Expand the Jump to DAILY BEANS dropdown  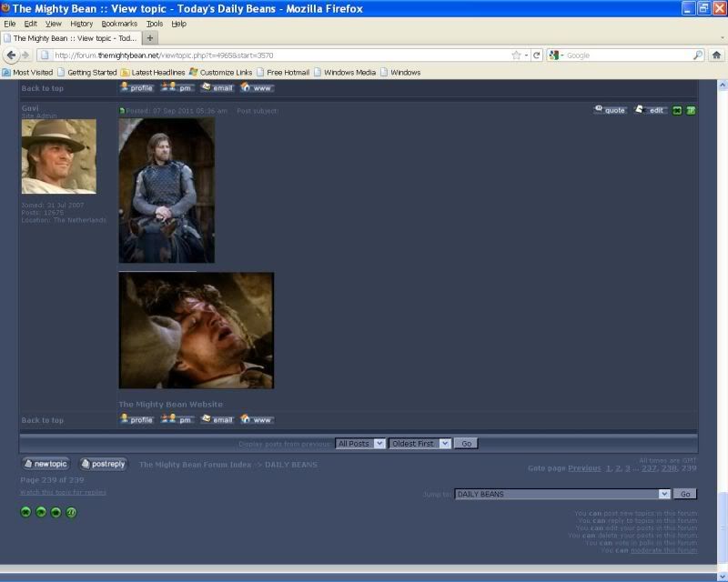pyautogui.click(x=562, y=494)
